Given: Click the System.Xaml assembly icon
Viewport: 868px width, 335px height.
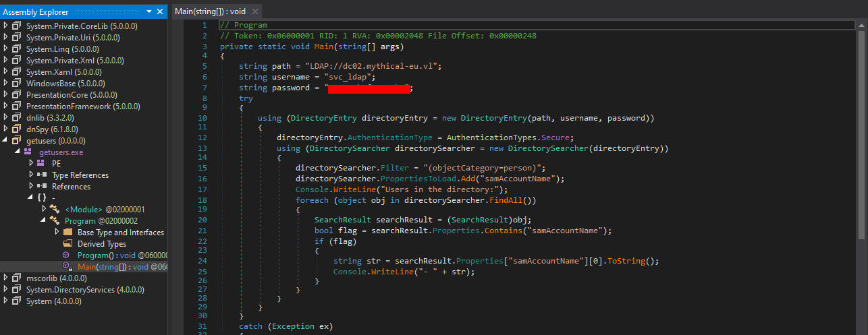Looking at the screenshot, I should 17,71.
